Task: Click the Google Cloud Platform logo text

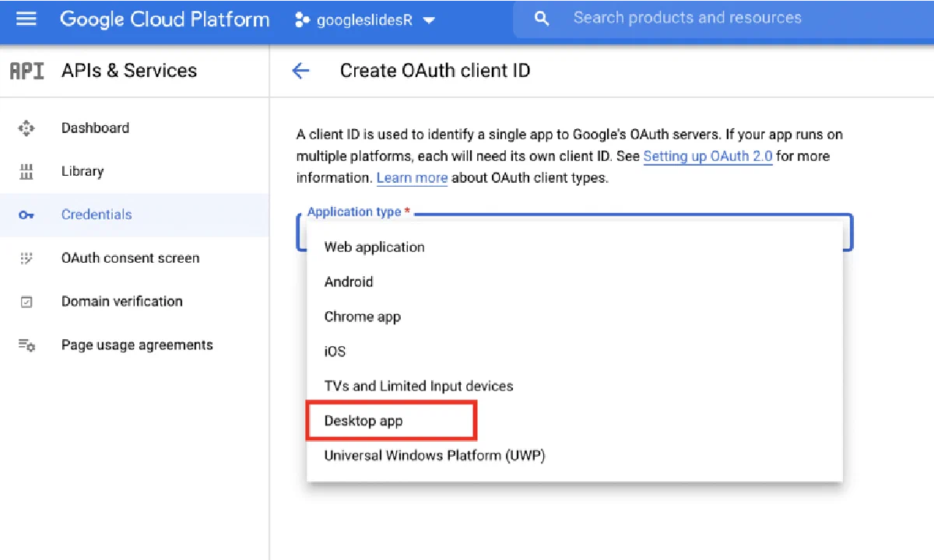Action: tap(165, 19)
